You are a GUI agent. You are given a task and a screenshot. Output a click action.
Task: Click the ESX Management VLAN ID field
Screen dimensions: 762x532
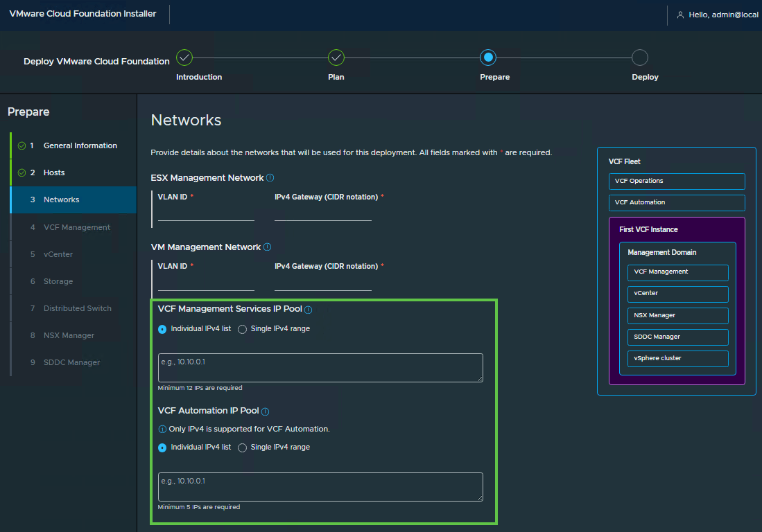click(x=206, y=213)
